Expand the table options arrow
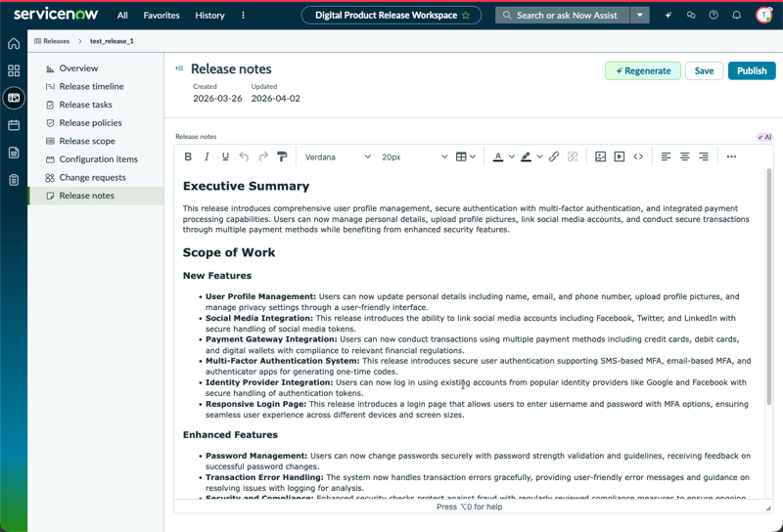Screen dimensions: 783x532 (x=473, y=156)
